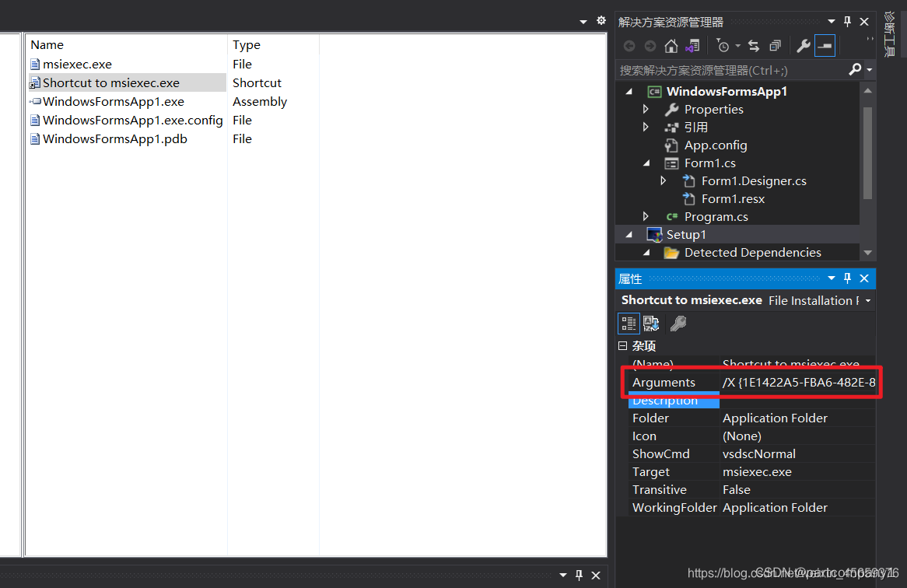Open the bottom panel window position menu

563,575
